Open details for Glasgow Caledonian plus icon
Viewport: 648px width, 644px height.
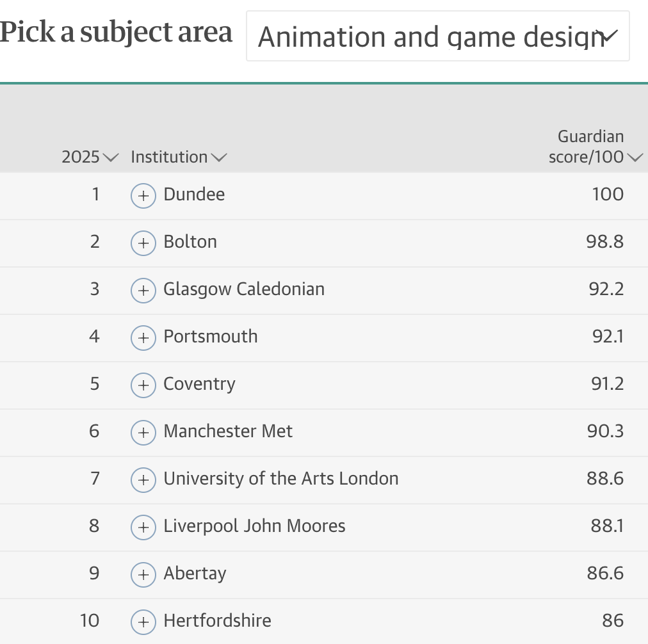click(x=143, y=291)
